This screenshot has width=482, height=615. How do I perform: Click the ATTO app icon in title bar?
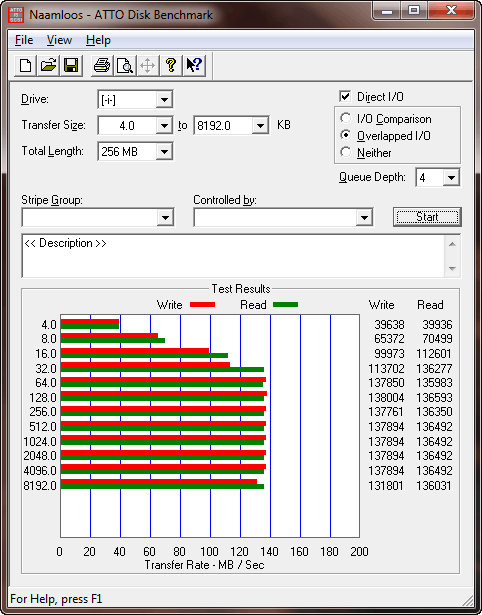coord(15,15)
